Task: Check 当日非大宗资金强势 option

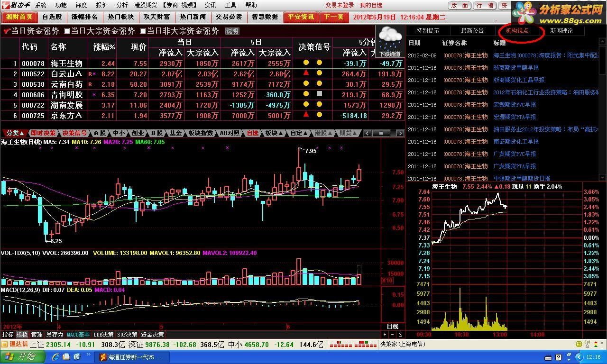Action: (x=179, y=31)
